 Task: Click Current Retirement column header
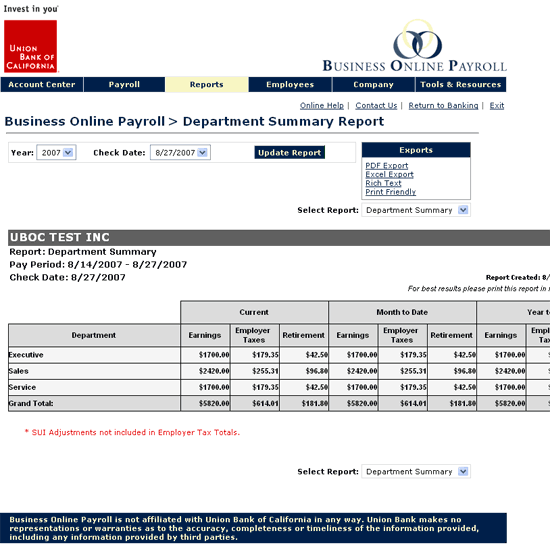(x=304, y=335)
